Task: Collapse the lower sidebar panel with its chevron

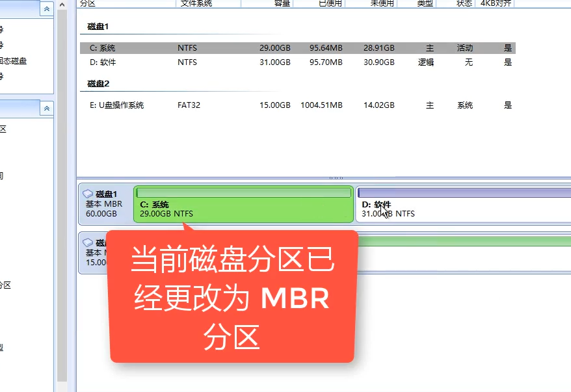Action: click(x=46, y=109)
